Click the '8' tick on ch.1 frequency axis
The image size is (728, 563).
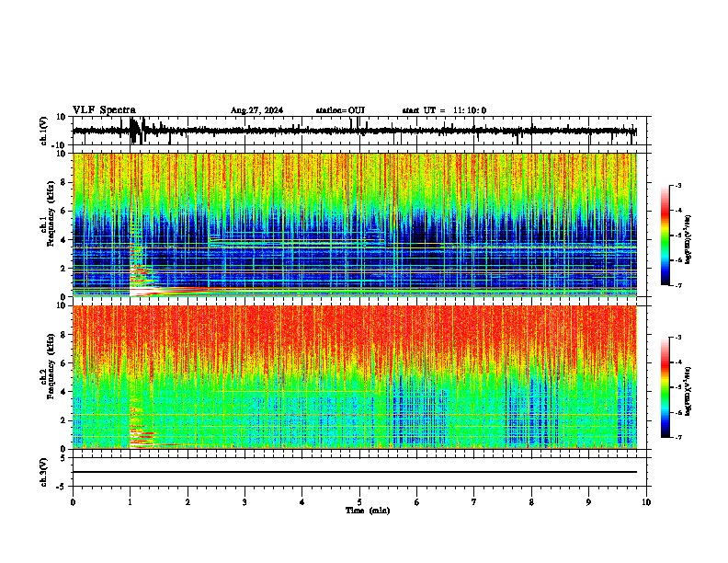click(63, 182)
